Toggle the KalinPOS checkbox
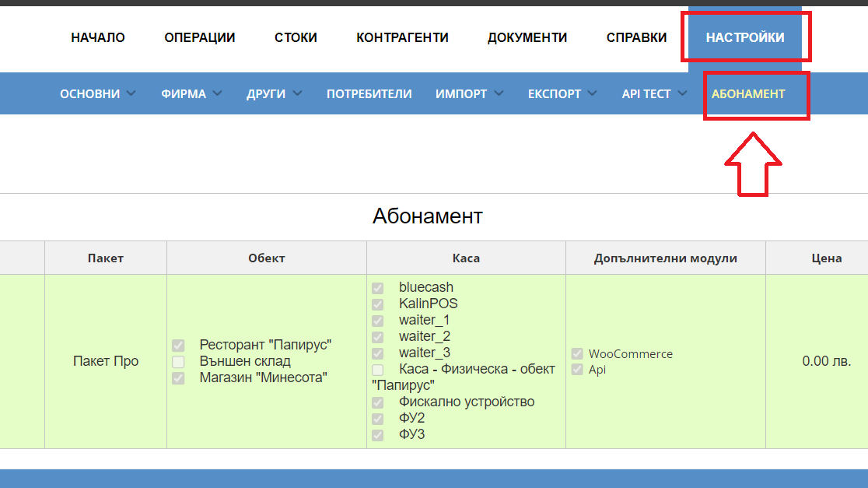The width and height of the screenshot is (868, 488). click(x=377, y=304)
